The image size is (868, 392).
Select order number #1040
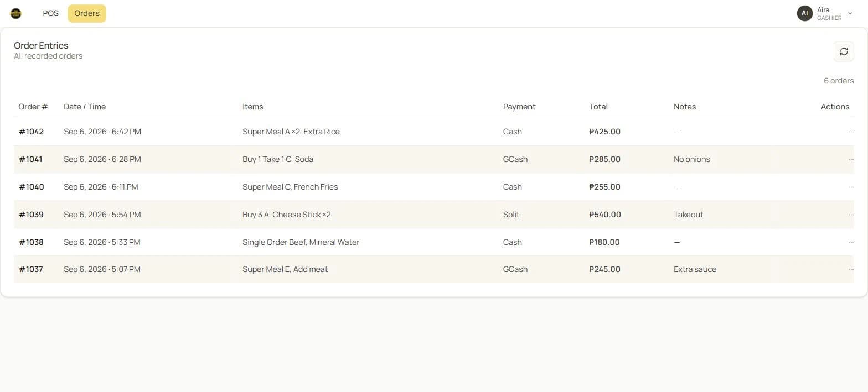click(x=31, y=187)
